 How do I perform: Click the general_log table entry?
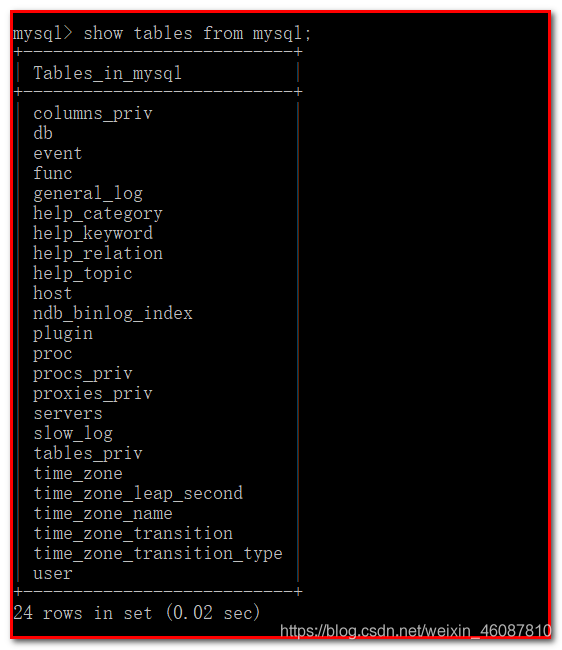88,194
